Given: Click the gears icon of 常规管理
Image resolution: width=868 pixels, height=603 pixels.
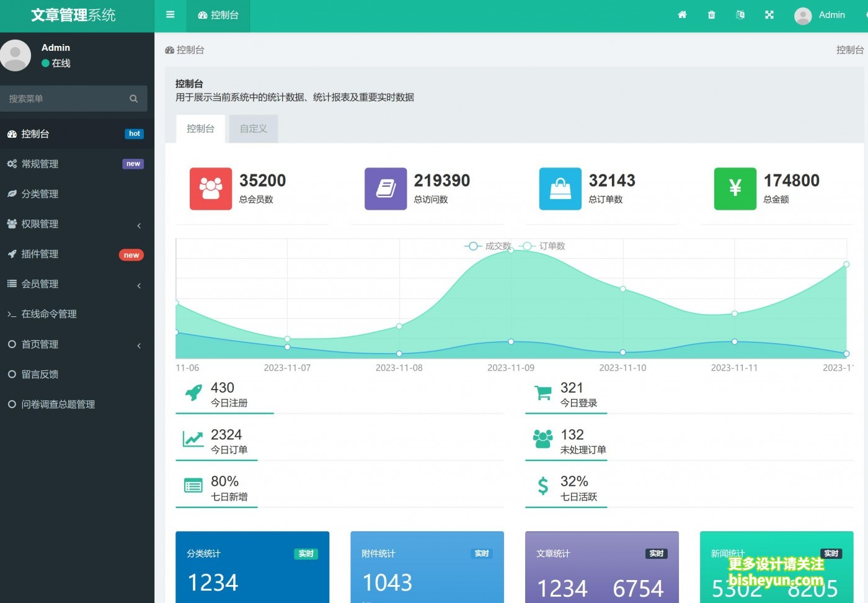Looking at the screenshot, I should click(x=12, y=164).
